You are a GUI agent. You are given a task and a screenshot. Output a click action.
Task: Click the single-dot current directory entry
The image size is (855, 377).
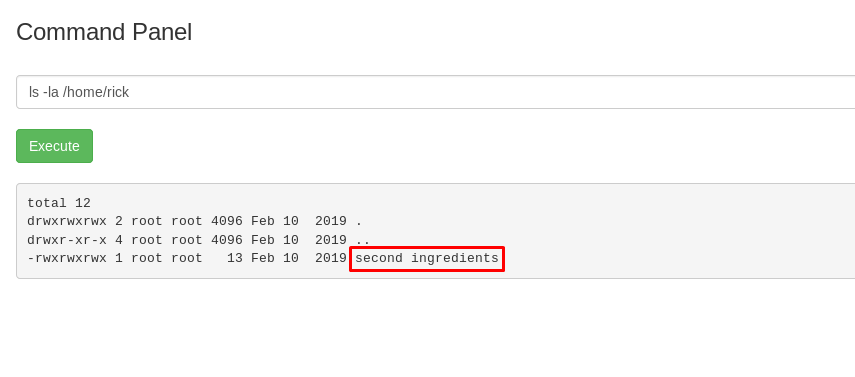click(x=359, y=222)
